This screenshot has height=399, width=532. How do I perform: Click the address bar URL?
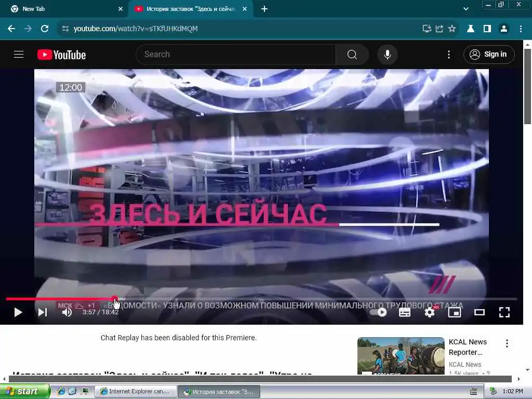136,29
